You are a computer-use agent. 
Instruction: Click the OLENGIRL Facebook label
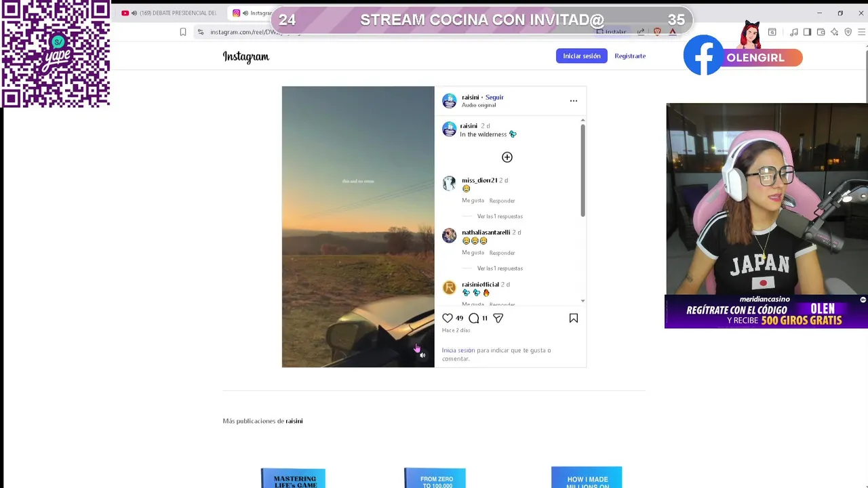(755, 58)
